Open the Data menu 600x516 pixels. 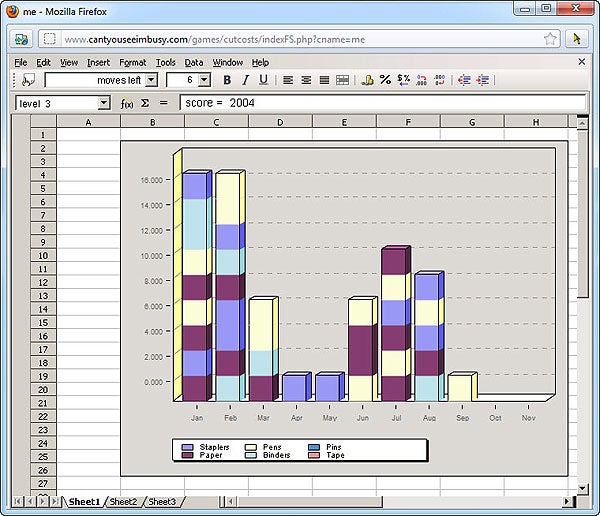pos(193,62)
